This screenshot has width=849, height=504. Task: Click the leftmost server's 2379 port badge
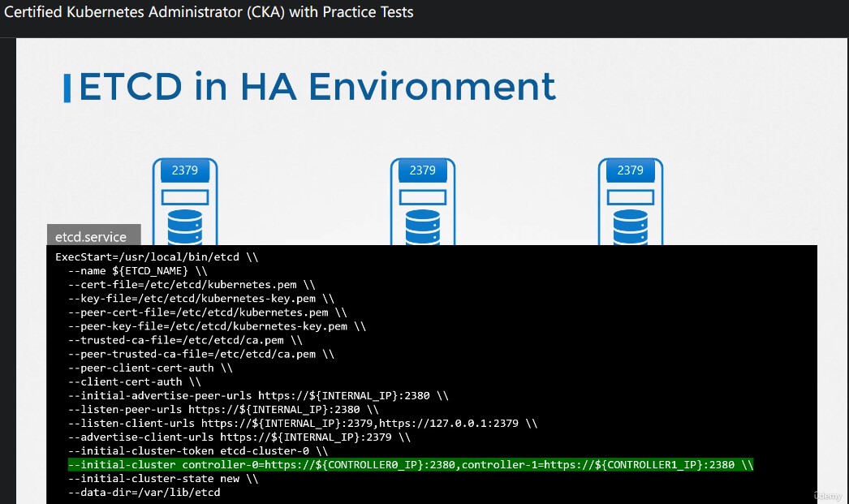pyautogui.click(x=184, y=170)
